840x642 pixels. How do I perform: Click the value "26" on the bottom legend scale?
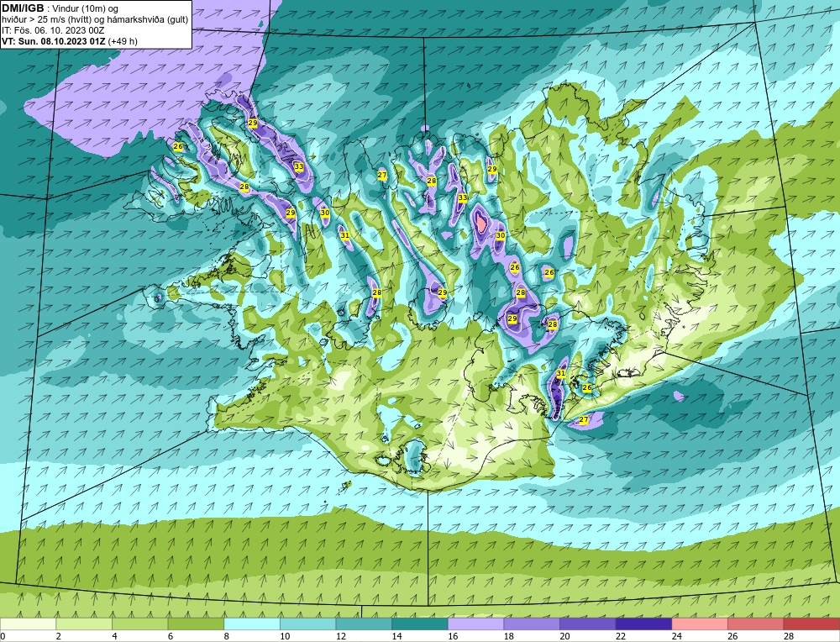(732, 637)
